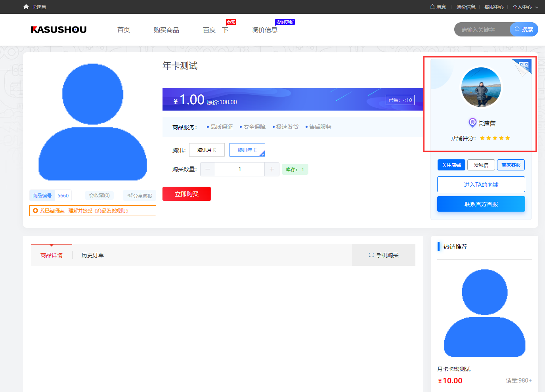The image size is (545, 392).
Task: Click the 联系官方客服 button
Action: coord(481,204)
